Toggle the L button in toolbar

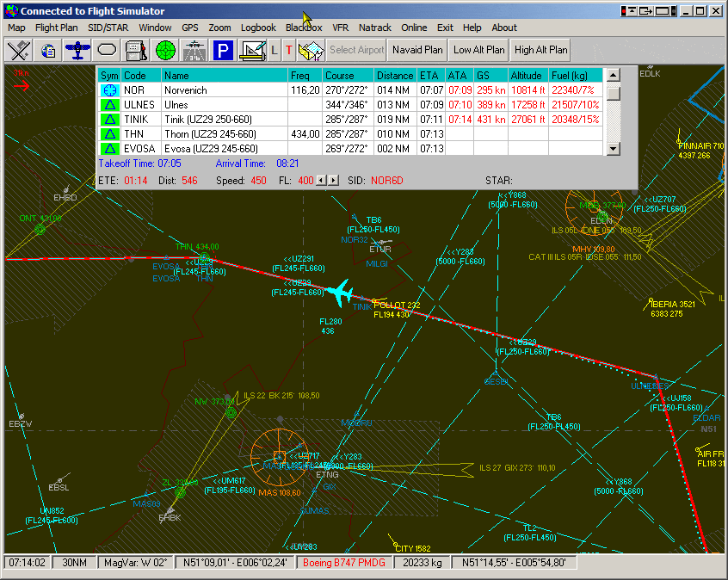tap(275, 50)
